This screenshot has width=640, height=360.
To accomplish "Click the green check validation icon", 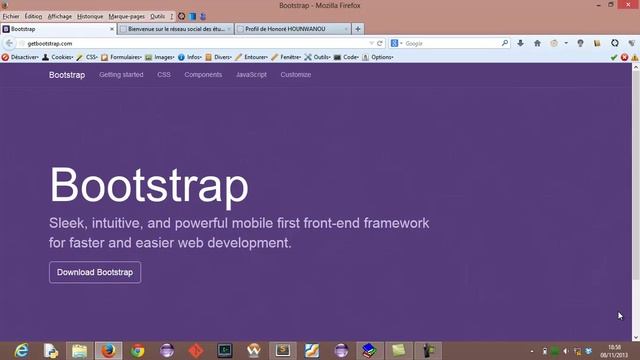I will pos(613,57).
